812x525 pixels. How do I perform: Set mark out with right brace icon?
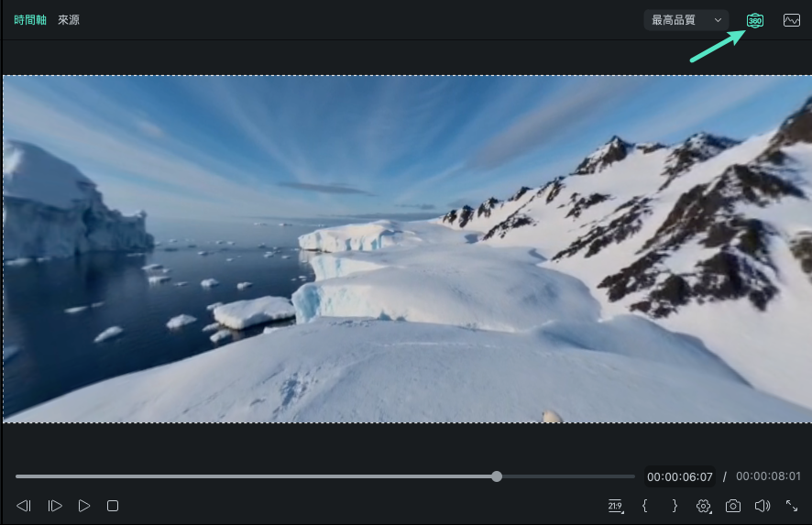pos(675,506)
